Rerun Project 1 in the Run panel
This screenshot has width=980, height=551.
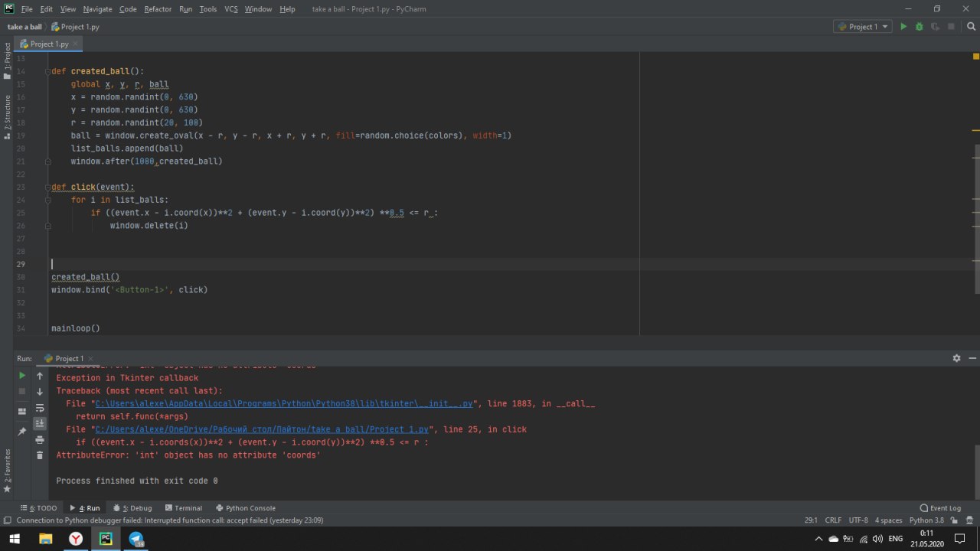coord(22,376)
